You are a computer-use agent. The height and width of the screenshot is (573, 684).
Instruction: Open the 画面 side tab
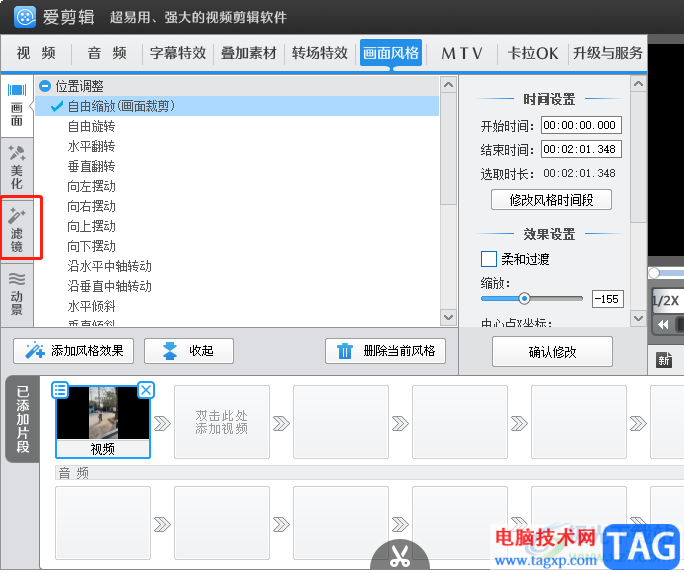tap(17, 106)
